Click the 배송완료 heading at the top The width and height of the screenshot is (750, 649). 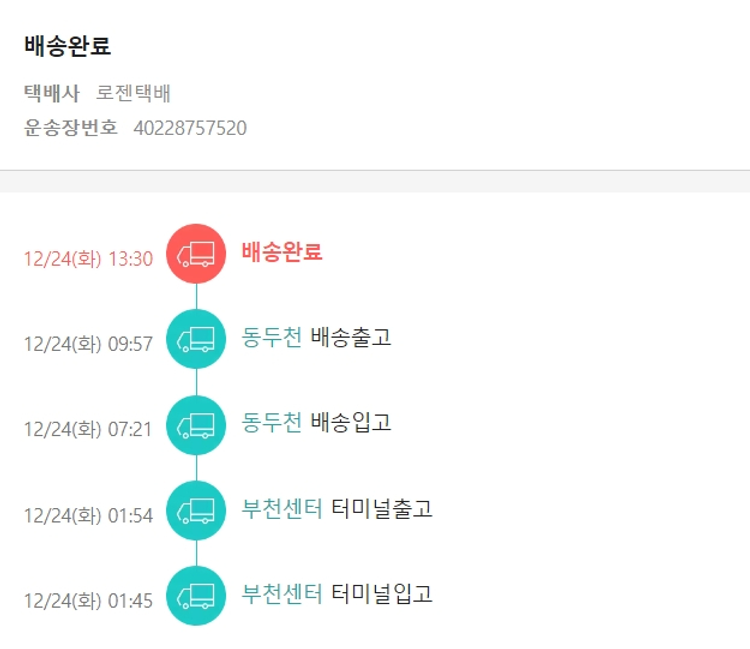(x=68, y=46)
